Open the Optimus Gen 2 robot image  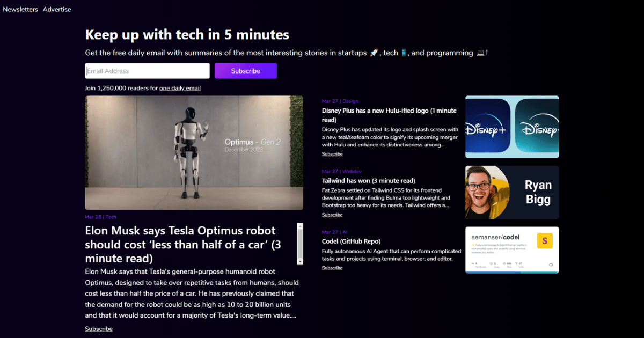194,153
